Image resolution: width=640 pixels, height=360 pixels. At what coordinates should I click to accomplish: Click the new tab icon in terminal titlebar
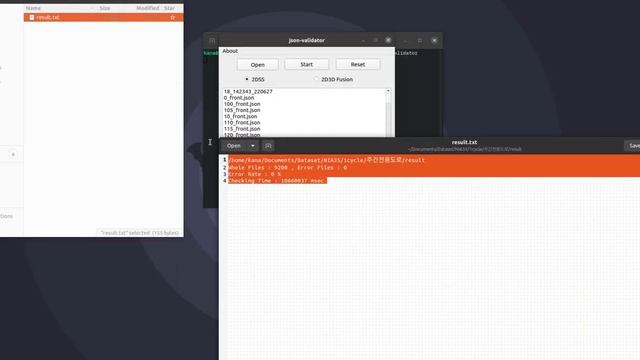pos(212,40)
